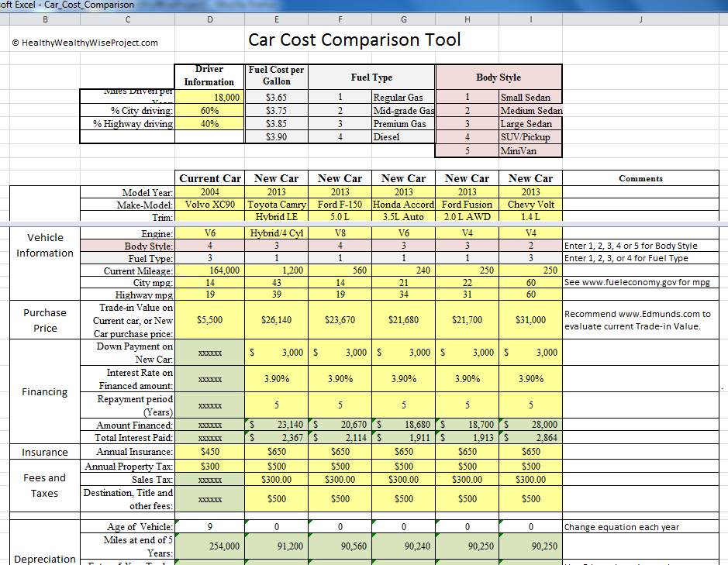
Task: Select the $5,500 trade-in value cell
Action: (x=210, y=320)
